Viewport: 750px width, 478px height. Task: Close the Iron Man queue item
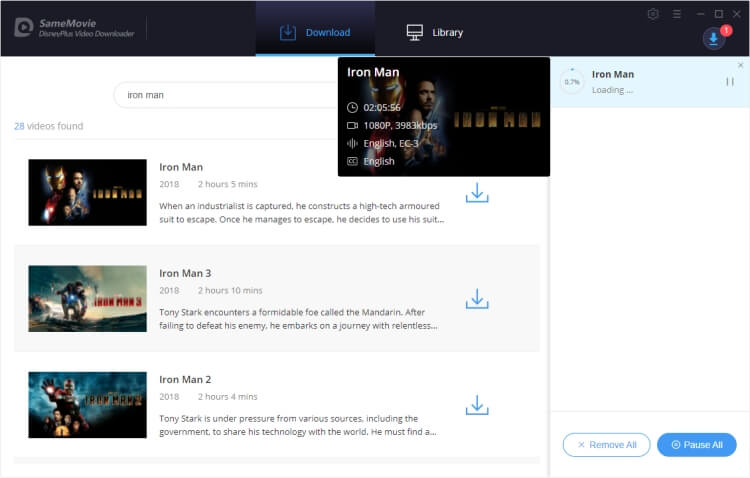740,65
